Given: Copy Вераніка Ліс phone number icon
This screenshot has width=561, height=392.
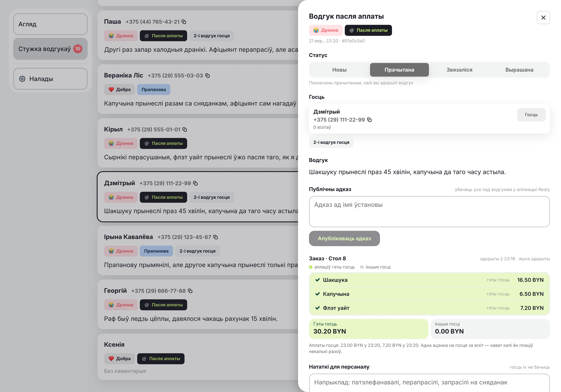Looking at the screenshot, I should coord(207,76).
